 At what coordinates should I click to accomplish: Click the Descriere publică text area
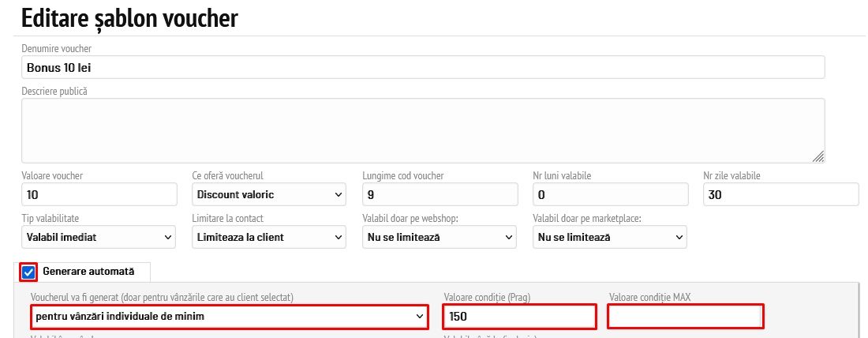[x=422, y=130]
